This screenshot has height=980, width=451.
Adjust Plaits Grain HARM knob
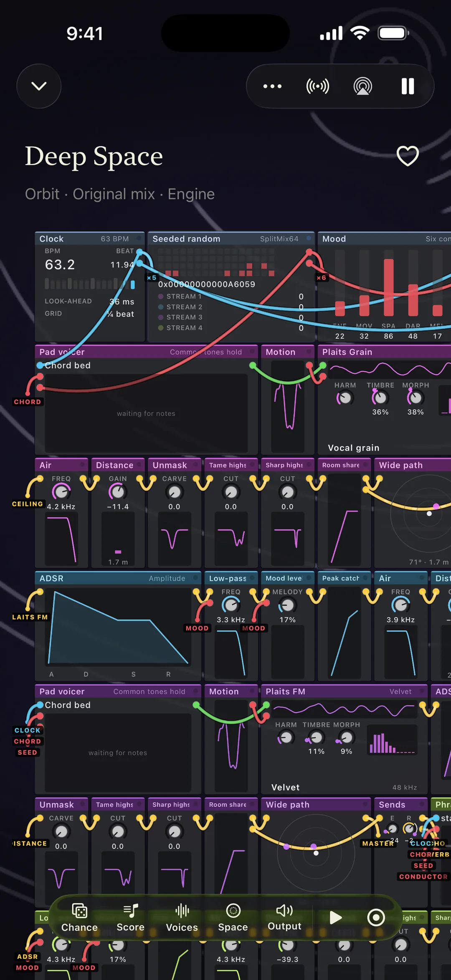point(345,398)
